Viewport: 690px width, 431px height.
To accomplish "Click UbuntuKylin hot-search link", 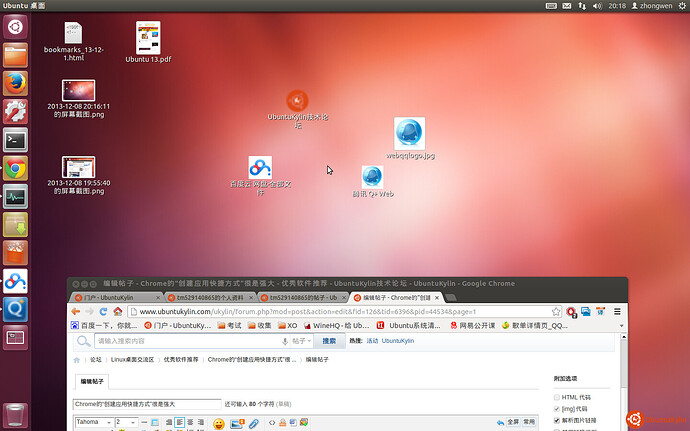I will (398, 341).
